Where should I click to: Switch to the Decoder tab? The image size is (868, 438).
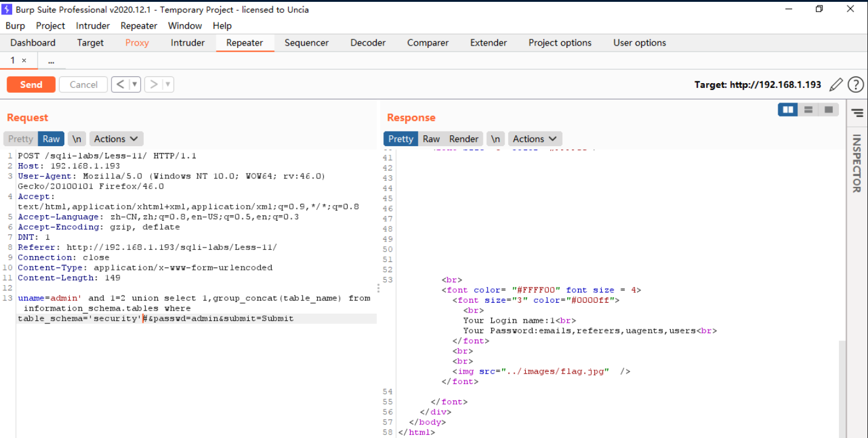[x=368, y=42]
